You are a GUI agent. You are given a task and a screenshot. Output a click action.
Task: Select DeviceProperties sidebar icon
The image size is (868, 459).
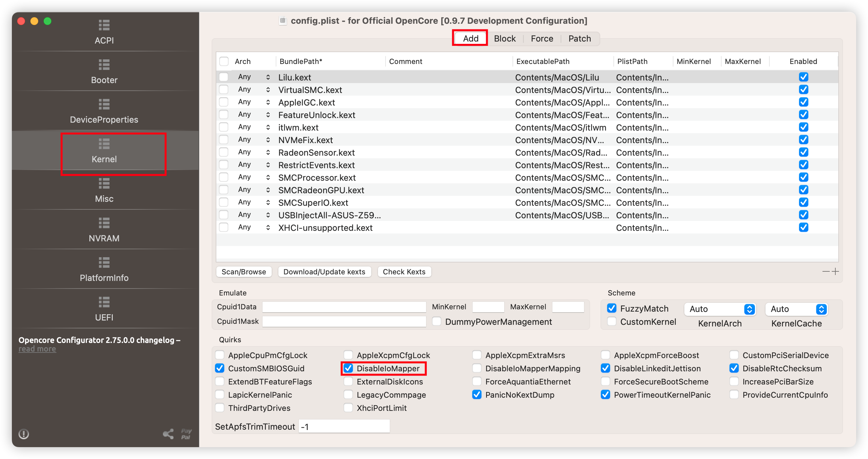pos(104,105)
